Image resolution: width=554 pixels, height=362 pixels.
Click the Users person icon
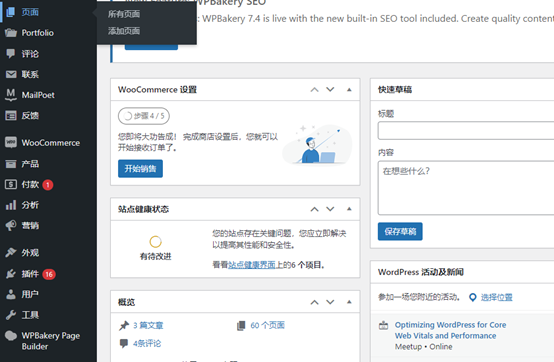[11, 294]
